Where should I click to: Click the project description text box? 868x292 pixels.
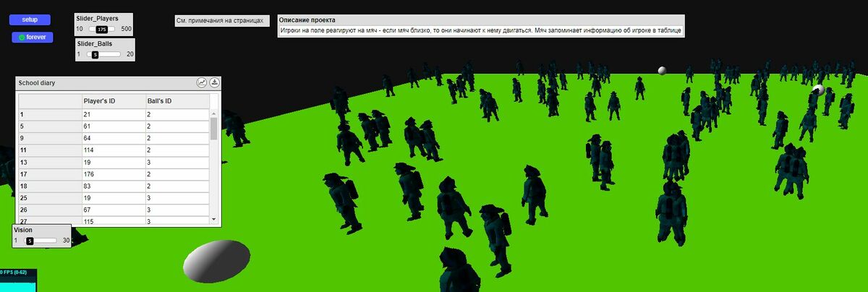480,31
